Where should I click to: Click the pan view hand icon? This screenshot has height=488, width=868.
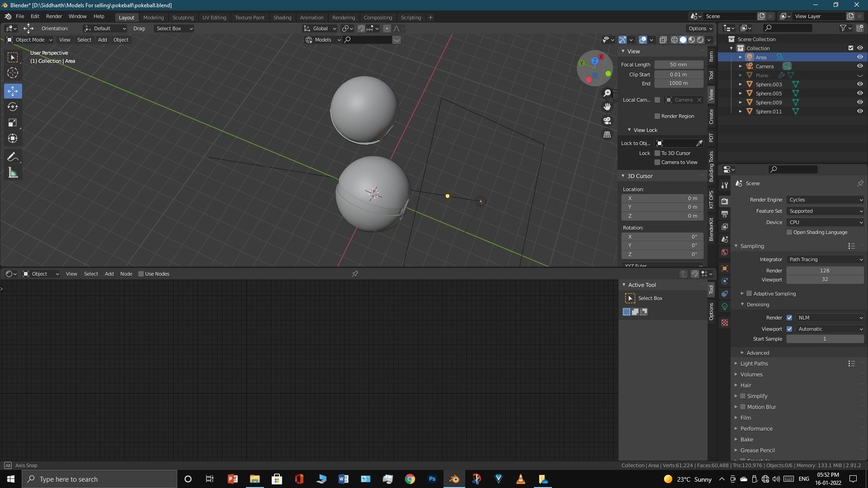pos(607,107)
